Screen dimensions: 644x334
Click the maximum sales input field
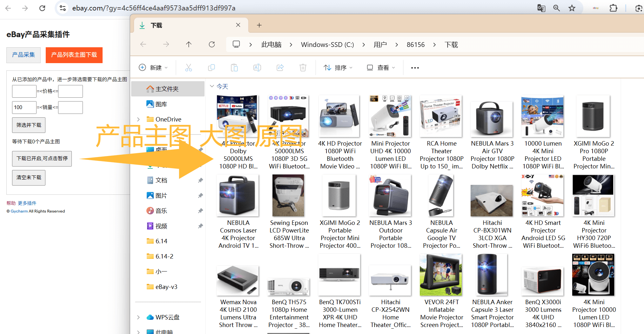click(x=70, y=107)
